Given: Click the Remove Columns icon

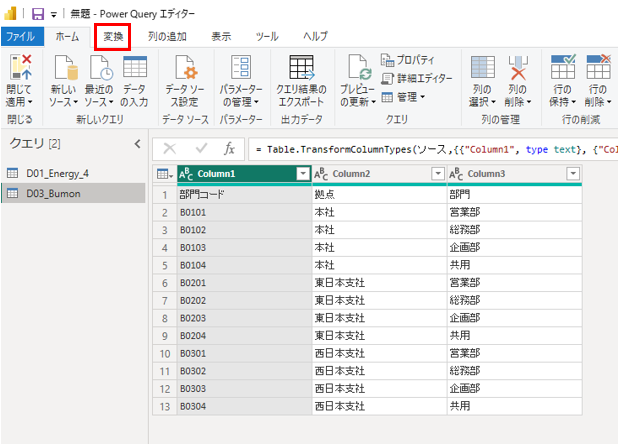Looking at the screenshot, I should [x=518, y=67].
